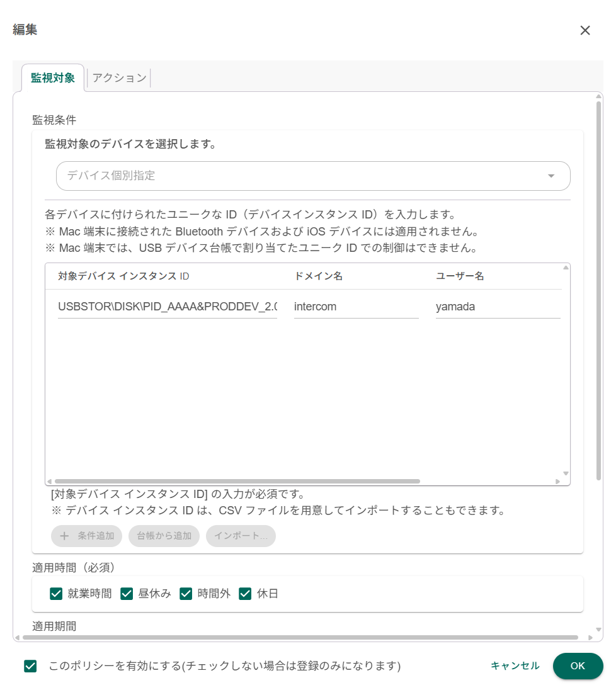The image size is (616, 690).
Task: Click the ドメイン名 field containing intercom
Action: [x=356, y=307]
